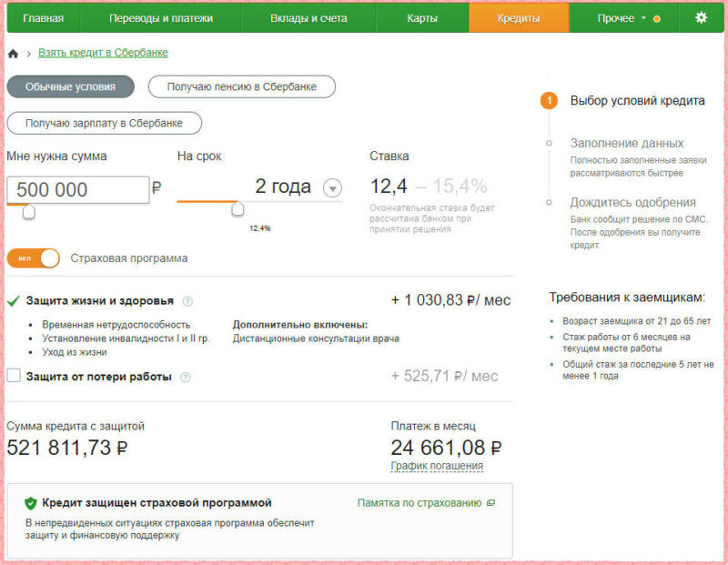Show help tooltip for Защита от потери работы

pos(186,377)
